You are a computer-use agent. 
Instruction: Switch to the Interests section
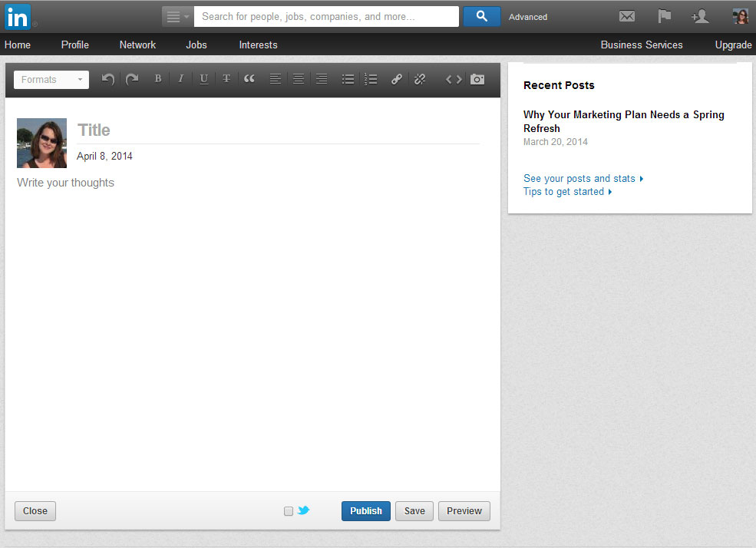tap(258, 45)
